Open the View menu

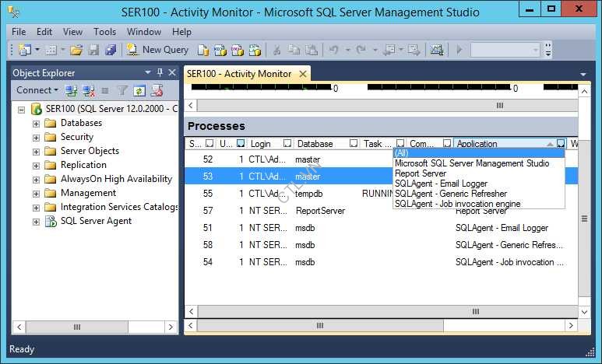coord(72,32)
